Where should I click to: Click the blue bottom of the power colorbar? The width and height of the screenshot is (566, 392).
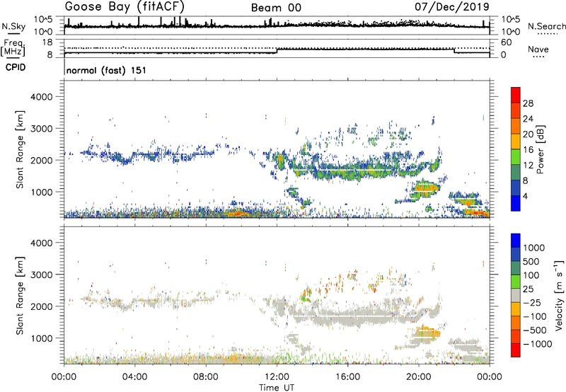point(516,204)
